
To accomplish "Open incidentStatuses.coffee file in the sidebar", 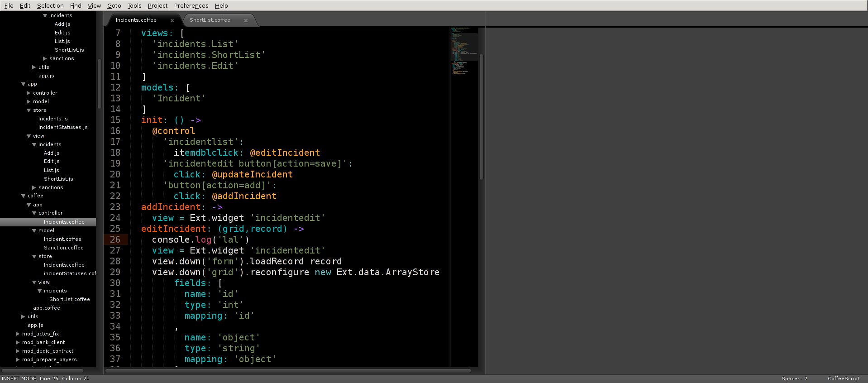I will pos(70,273).
